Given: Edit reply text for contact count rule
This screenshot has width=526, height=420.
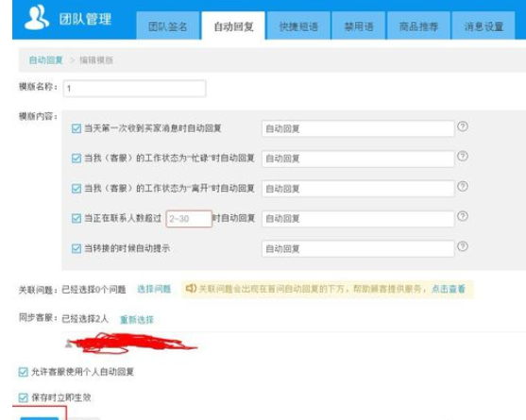Looking at the screenshot, I should point(358,219).
